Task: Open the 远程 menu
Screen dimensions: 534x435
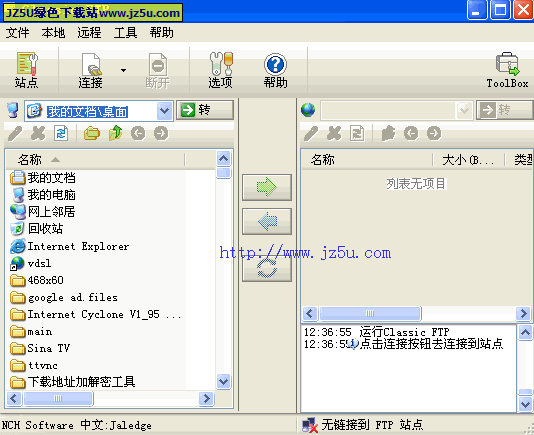Action: 90,33
